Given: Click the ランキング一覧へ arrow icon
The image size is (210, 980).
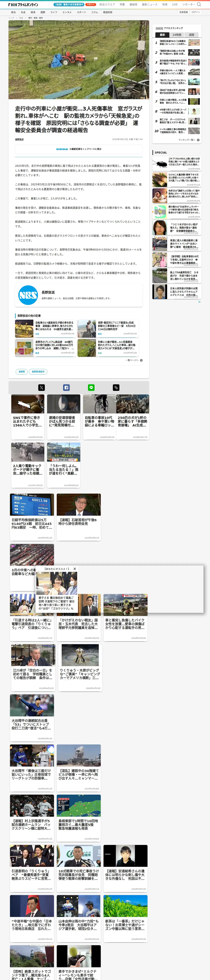Looking at the screenshot, I should pyautogui.click(x=198, y=140).
